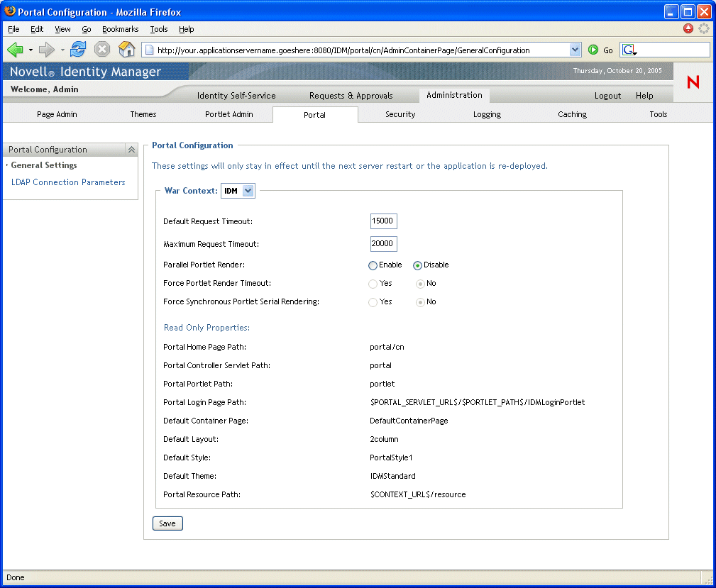Viewport: 716px width, 588px height.
Task: Select the Portal tab
Action: [x=315, y=115]
